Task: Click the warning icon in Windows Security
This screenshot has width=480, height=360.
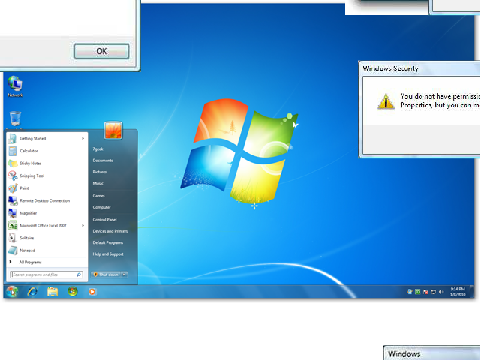Action: tap(386, 101)
